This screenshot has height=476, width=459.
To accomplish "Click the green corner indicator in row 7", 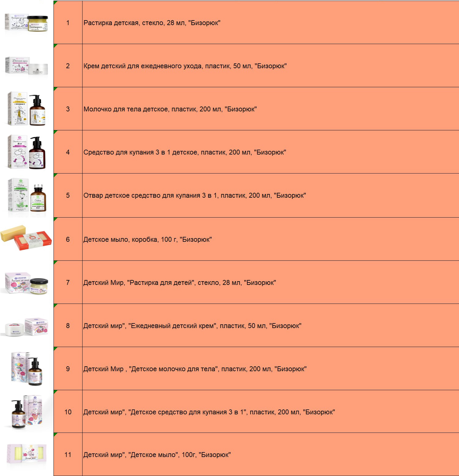I will [x=55, y=262].
